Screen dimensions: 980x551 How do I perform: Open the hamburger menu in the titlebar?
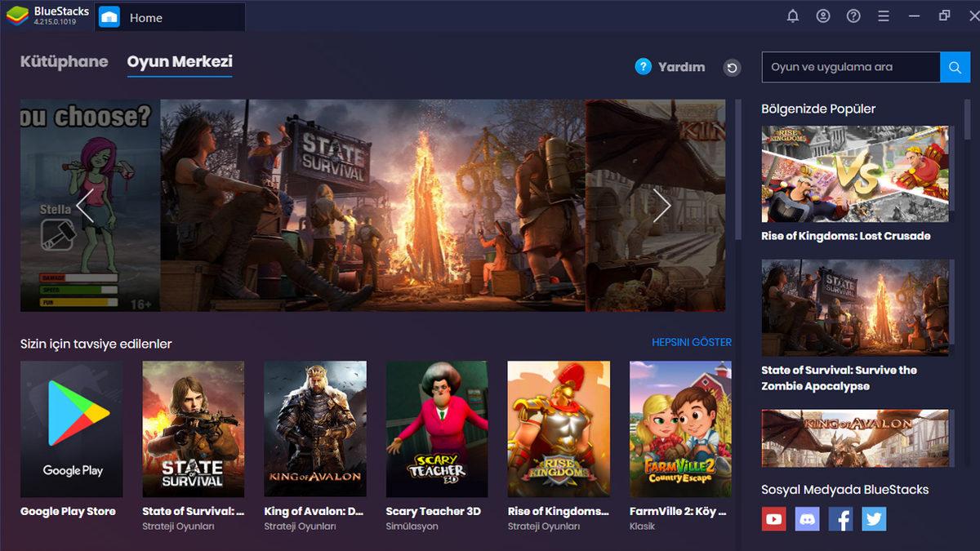(883, 16)
